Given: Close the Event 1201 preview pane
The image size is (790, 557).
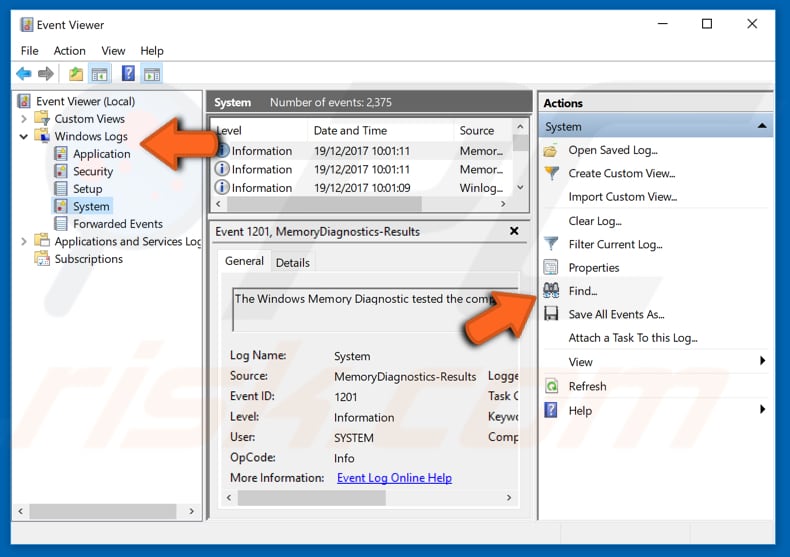Looking at the screenshot, I should pos(514,231).
